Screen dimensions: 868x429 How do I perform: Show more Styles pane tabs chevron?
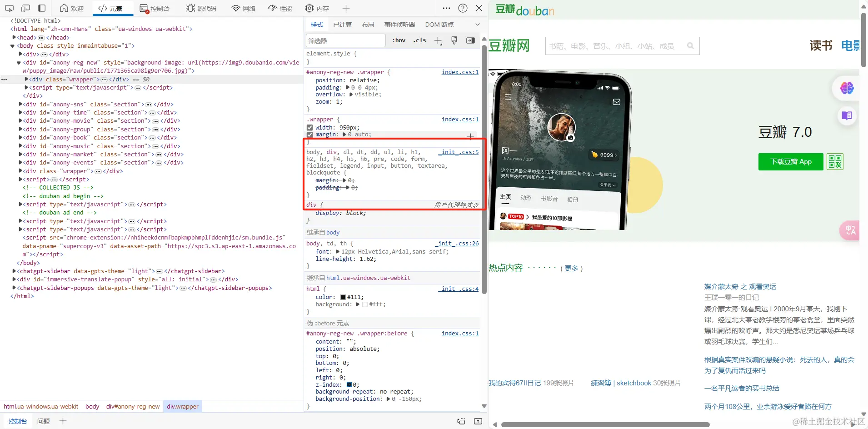pos(478,25)
